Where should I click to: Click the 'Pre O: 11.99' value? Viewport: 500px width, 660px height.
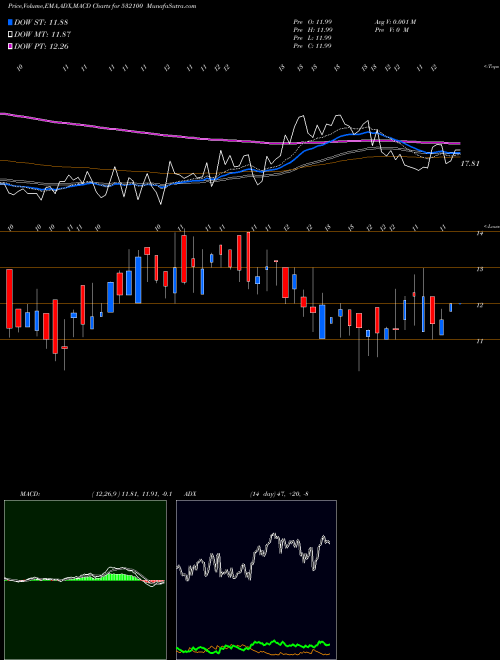pos(313,22)
